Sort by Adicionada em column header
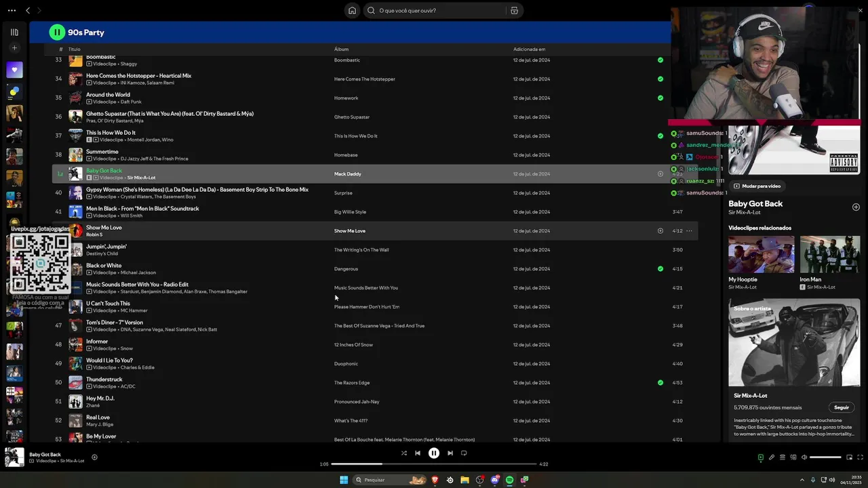The width and height of the screenshot is (868, 488). pyautogui.click(x=529, y=49)
